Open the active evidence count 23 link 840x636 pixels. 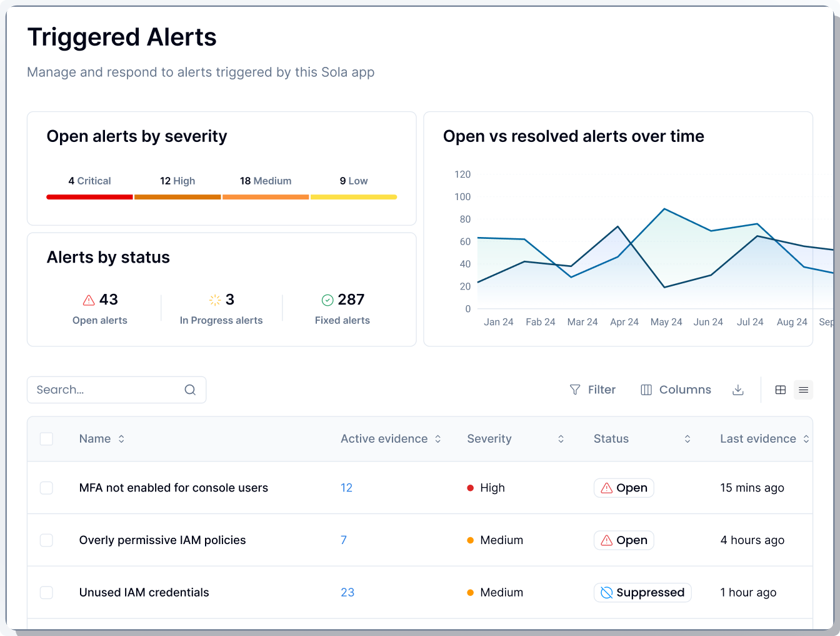coord(347,592)
